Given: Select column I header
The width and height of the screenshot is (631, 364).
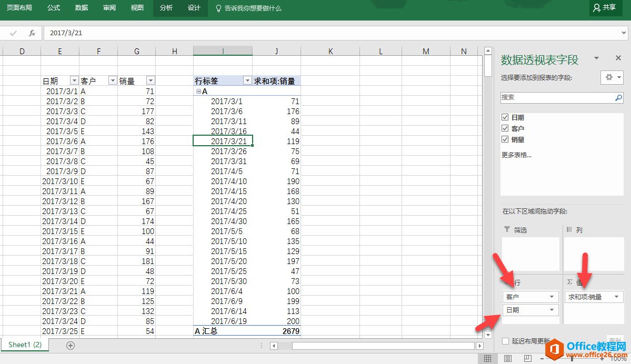Looking at the screenshot, I should (223, 51).
